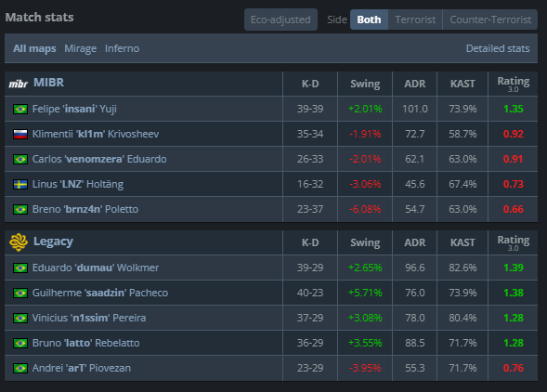This screenshot has height=392, width=547.
Task: Click the Brazil flag beside dumau
Action: coord(20,268)
